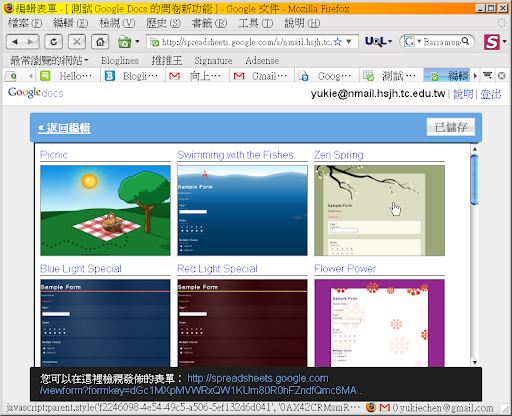Reload the page with the refresh icon
The image size is (512, 416).
point(53,42)
